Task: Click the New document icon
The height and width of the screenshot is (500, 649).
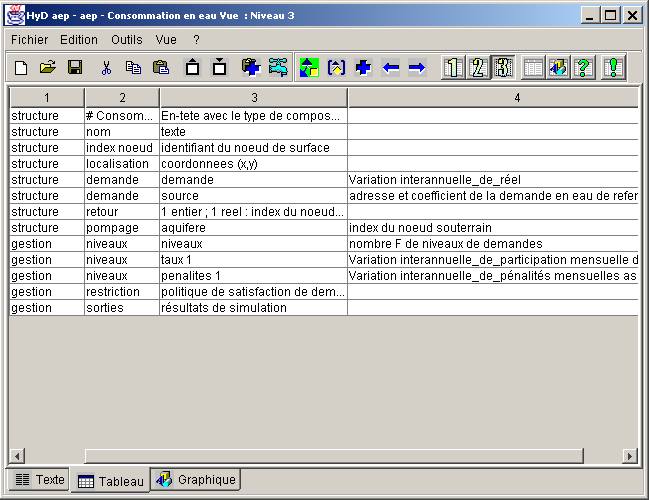Action: pyautogui.click(x=21, y=67)
